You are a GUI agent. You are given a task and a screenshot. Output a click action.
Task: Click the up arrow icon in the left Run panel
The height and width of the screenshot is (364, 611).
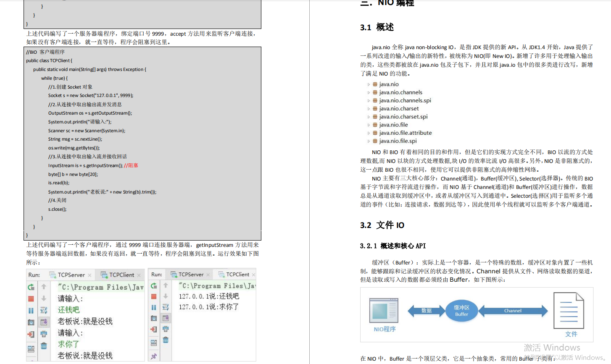click(x=44, y=287)
